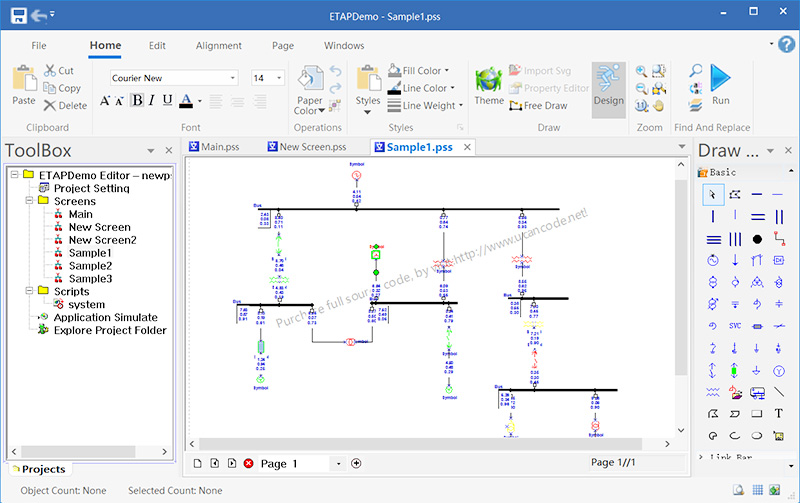The height and width of the screenshot is (503, 800).
Task: Click the Fill Color bucket swatch
Action: [394, 70]
